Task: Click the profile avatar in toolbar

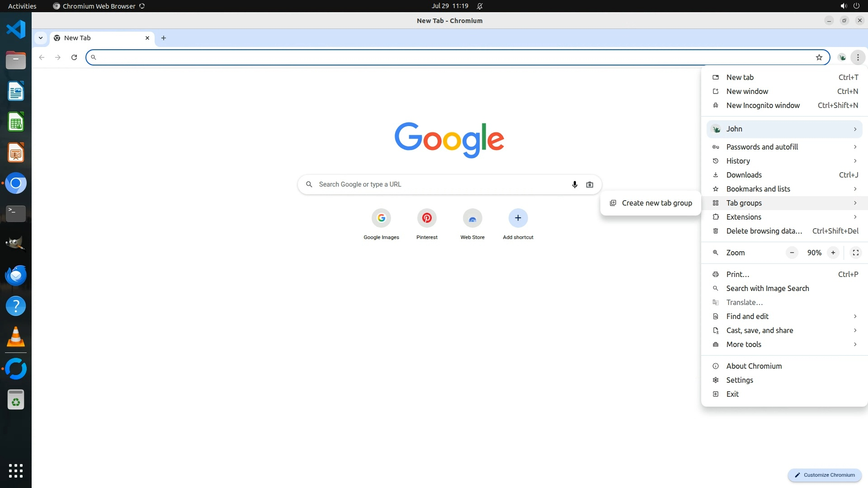Action: (842, 57)
